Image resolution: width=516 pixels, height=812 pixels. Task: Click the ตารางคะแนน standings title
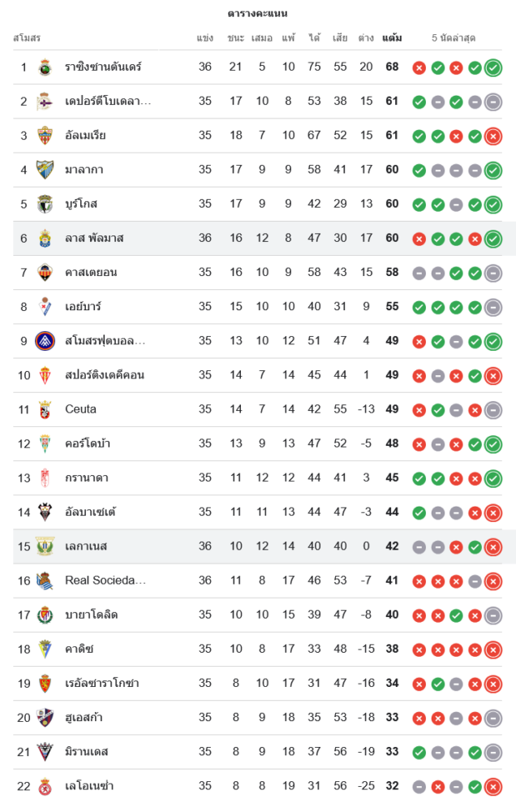click(257, 13)
